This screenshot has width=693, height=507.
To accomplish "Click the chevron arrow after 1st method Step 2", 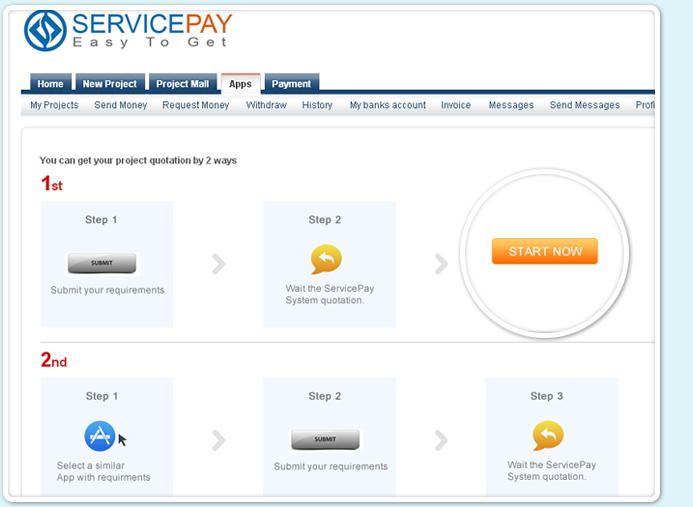I will point(442,264).
